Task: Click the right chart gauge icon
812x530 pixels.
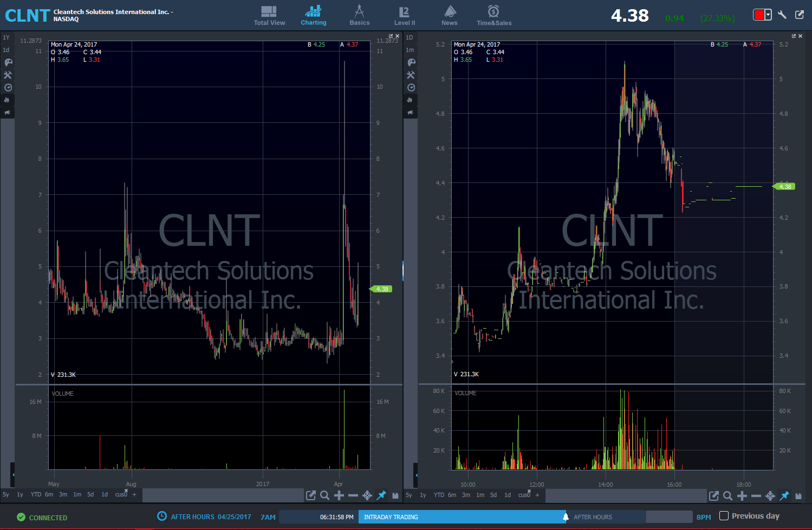Action: tap(411, 87)
